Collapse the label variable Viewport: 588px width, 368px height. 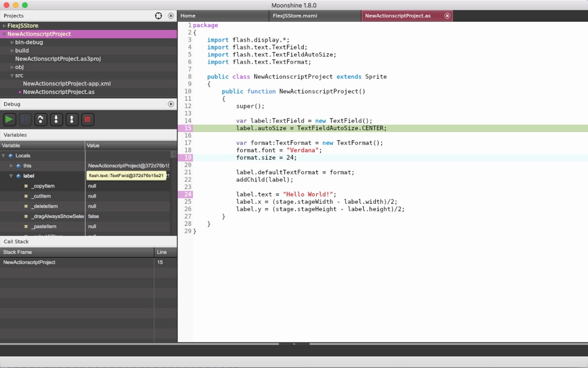coord(11,176)
